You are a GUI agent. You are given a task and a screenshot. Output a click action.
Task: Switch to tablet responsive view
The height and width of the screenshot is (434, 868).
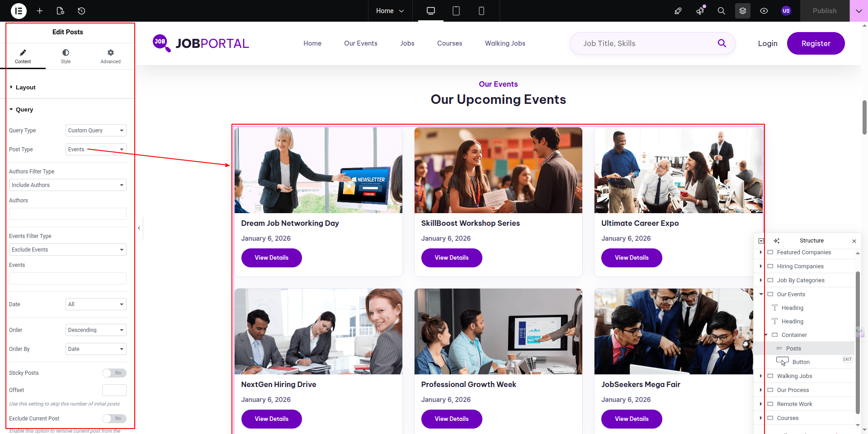click(x=456, y=11)
